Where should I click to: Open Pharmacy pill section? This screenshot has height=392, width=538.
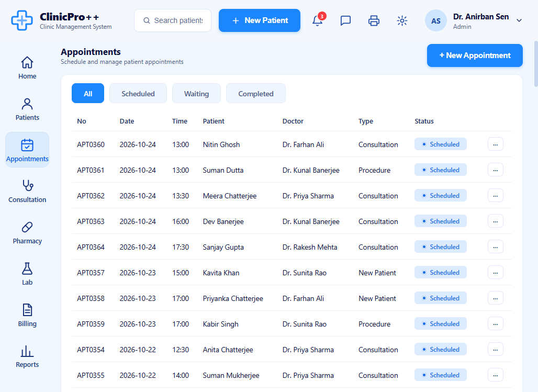pos(27,232)
